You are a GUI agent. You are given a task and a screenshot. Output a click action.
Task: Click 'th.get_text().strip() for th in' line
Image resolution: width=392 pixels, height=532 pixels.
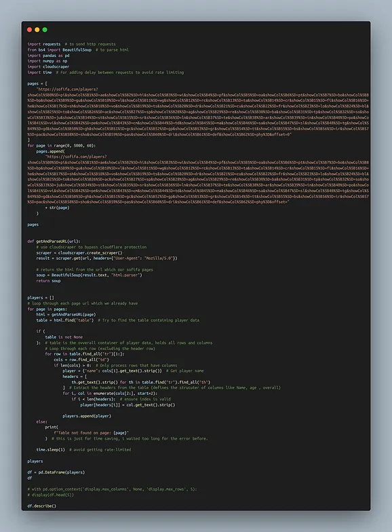click(141, 383)
